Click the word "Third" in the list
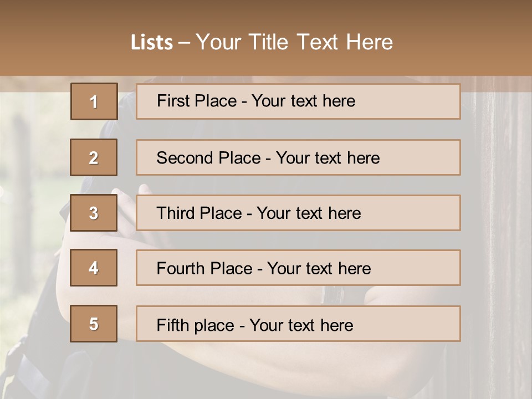532x399 pixels. (x=176, y=213)
